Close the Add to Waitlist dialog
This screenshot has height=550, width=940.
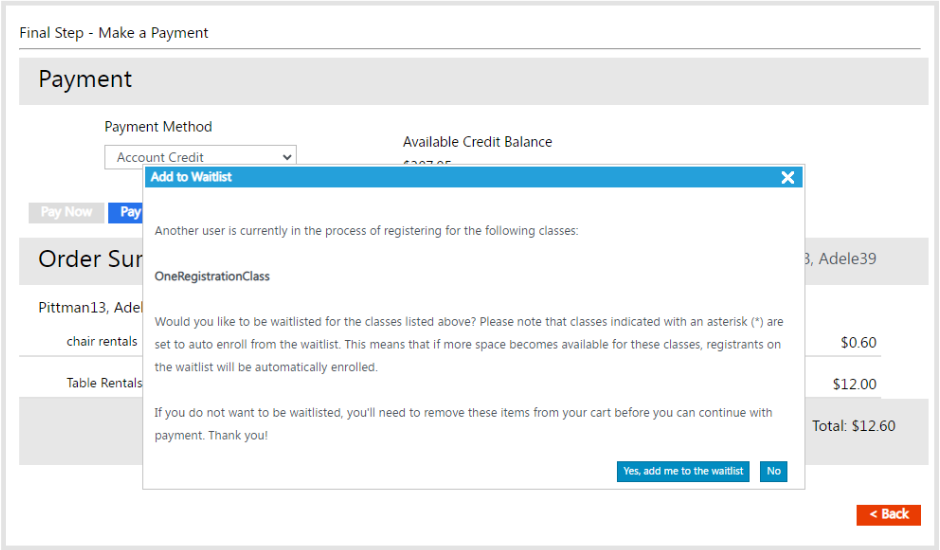tap(787, 177)
